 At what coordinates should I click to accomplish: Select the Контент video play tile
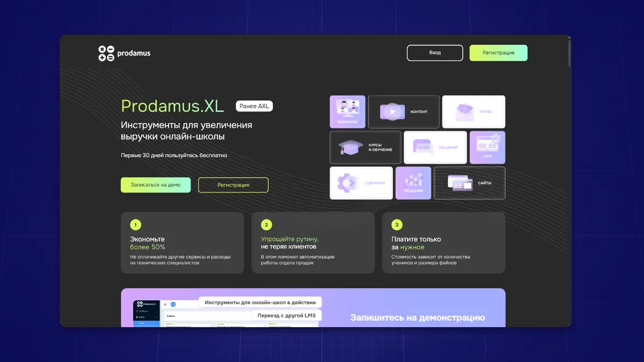pyautogui.click(x=404, y=112)
